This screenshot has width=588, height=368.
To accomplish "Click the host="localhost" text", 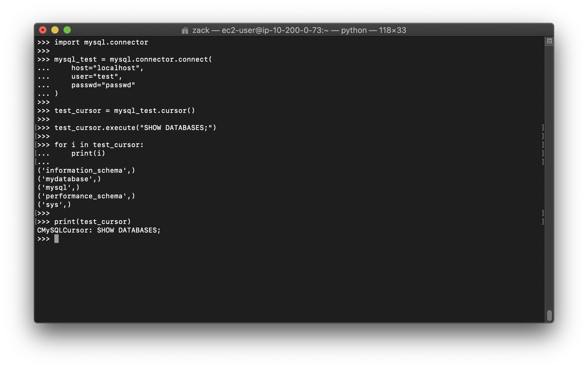I will [107, 68].
